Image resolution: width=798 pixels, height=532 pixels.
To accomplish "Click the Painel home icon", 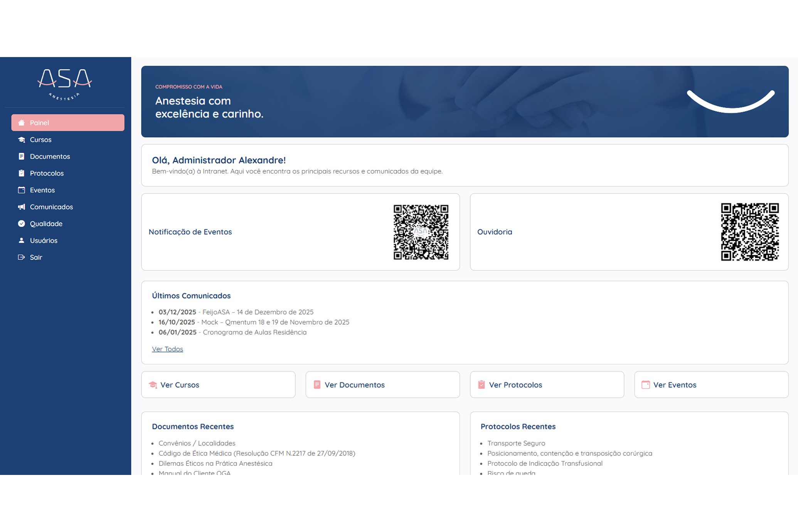I will pyautogui.click(x=22, y=123).
